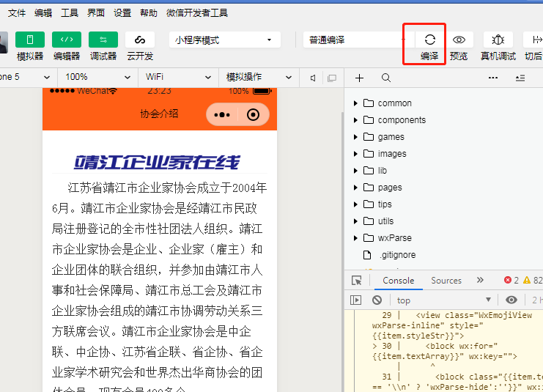The image size is (543, 392).
Task: Click the search icon in file explorer
Action: (386, 78)
